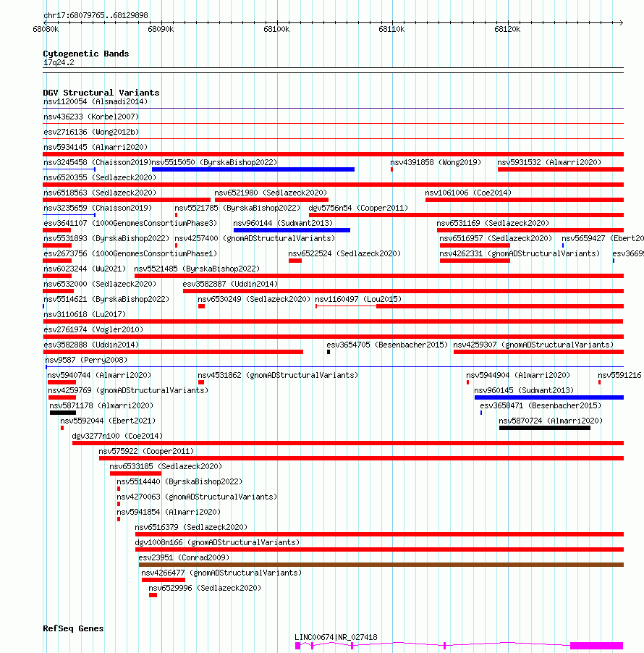
Task: Click nsv9587 (Perry2008) label
Action: pos(86,361)
